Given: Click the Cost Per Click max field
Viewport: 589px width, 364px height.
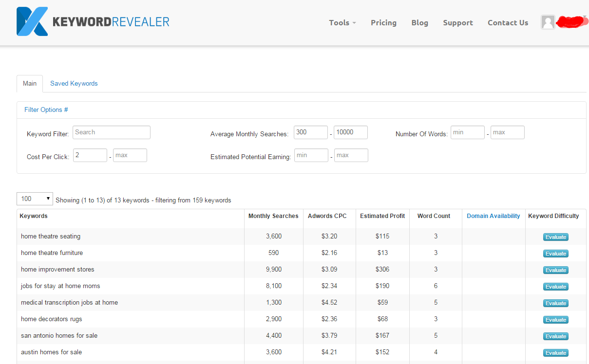Looking at the screenshot, I should pyautogui.click(x=130, y=155).
